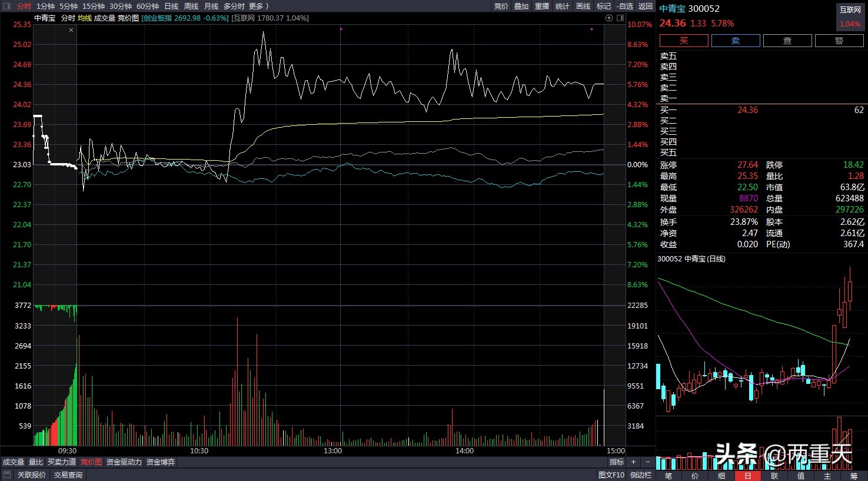
Task: Switch to 周线 weekly chart
Action: 191,6
